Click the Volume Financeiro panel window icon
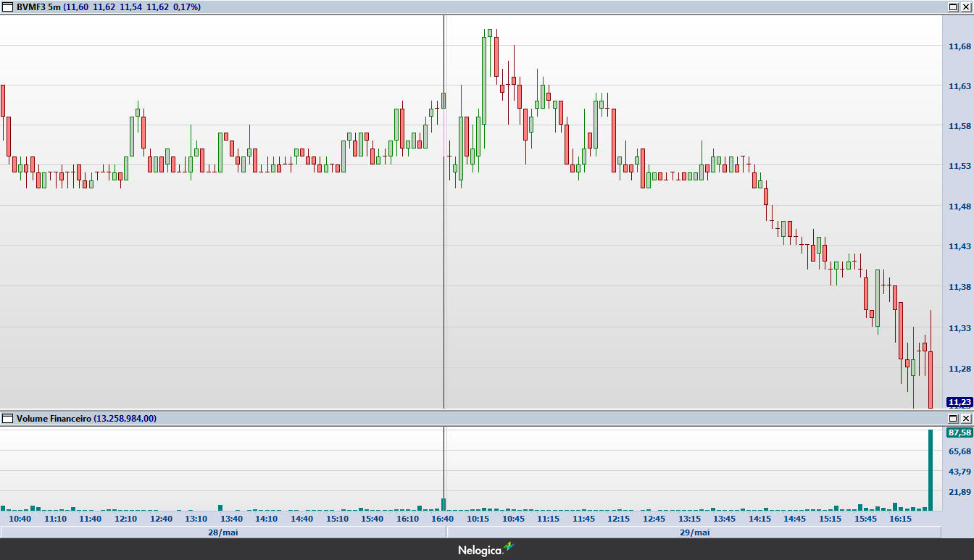Screen dimensions: 974x560 8,419
